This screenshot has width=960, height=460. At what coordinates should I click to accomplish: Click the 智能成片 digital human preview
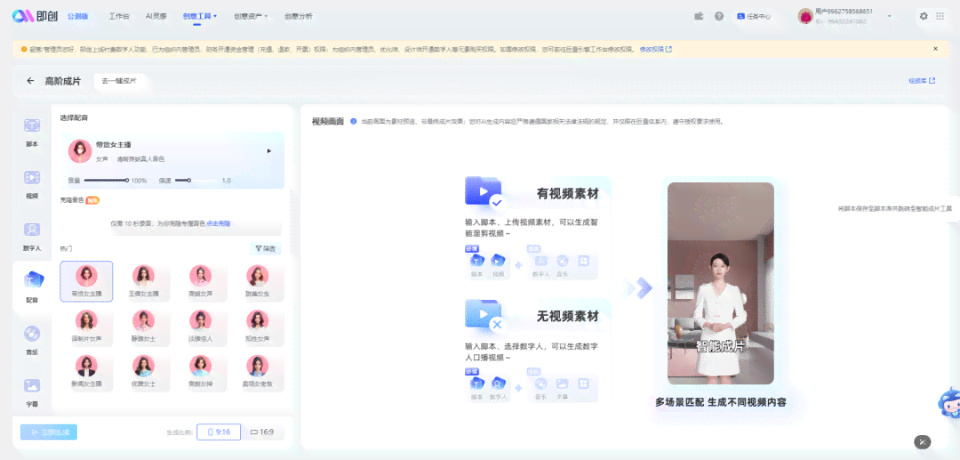tap(721, 283)
